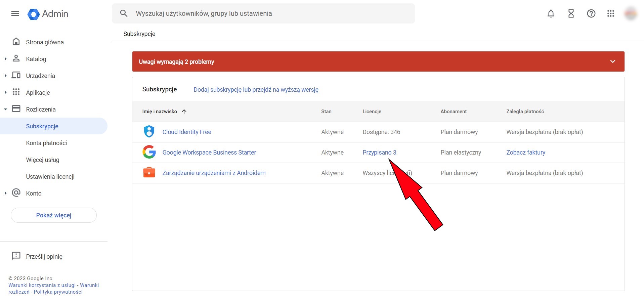Screen dimensions: 644x299
Task: Open Google Workspace Business Starter link
Action: click(x=209, y=153)
